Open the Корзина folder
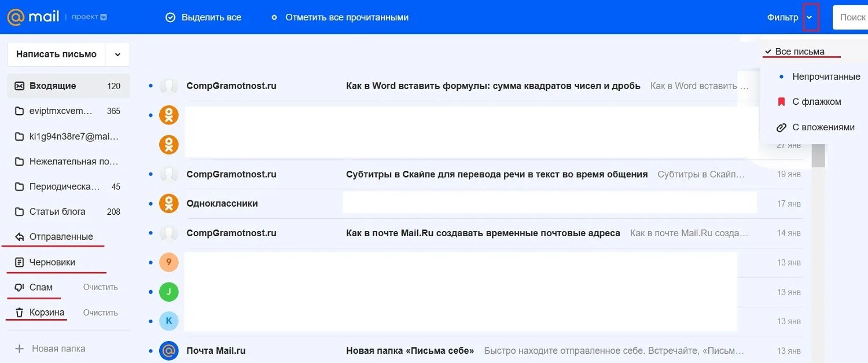The height and width of the screenshot is (363, 868). pyautogui.click(x=47, y=313)
